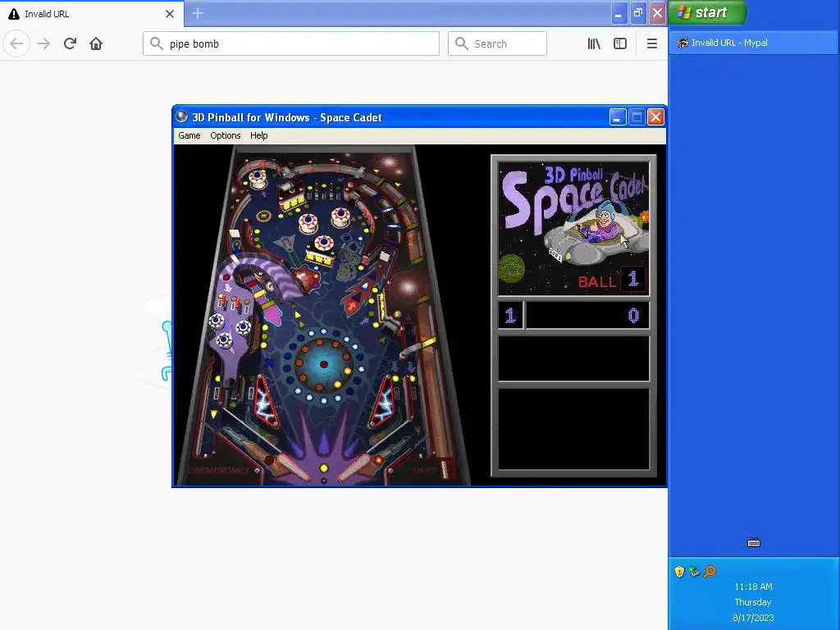Click the date 8/17/2023 in the tray
The height and width of the screenshot is (630, 840).
click(x=753, y=618)
